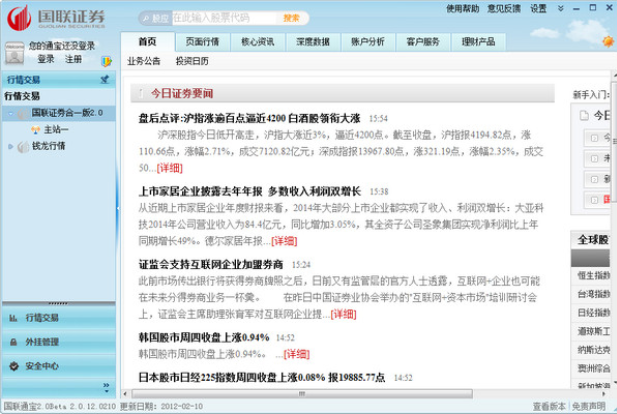
Task: Click the horizontal scrollbar right arrow
Action: pyautogui.click(x=604, y=393)
